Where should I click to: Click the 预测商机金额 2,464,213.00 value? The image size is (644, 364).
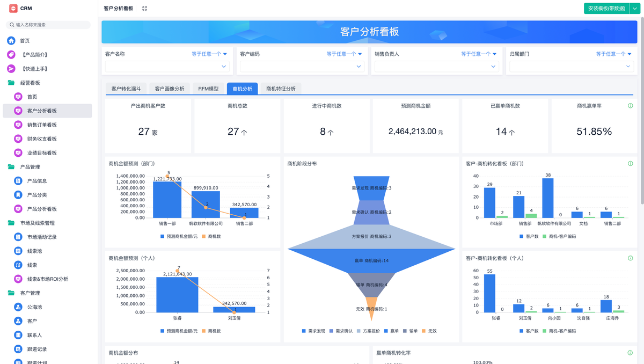(412, 131)
